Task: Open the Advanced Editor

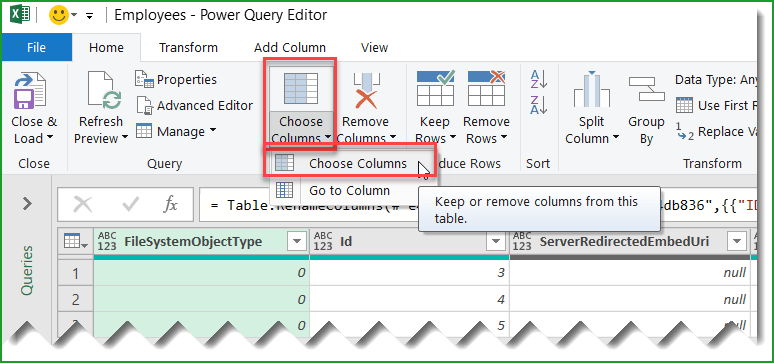Action: point(194,105)
